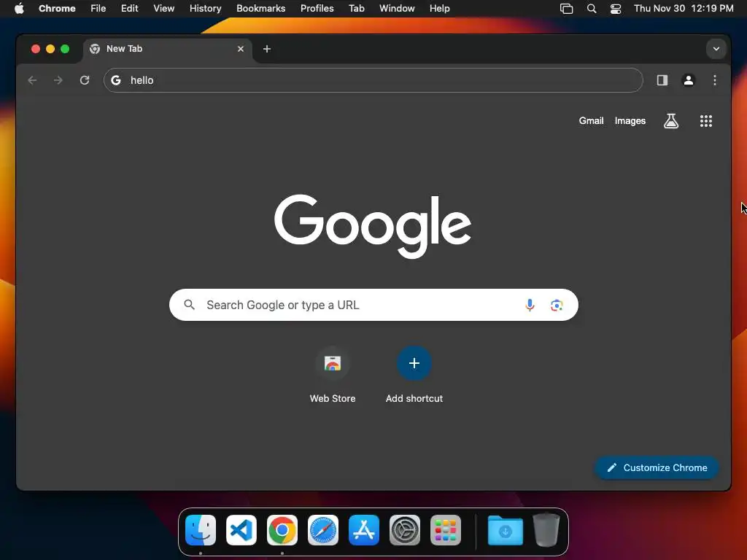The width and height of the screenshot is (747, 560).
Task: Open the History menu
Action: point(205,9)
